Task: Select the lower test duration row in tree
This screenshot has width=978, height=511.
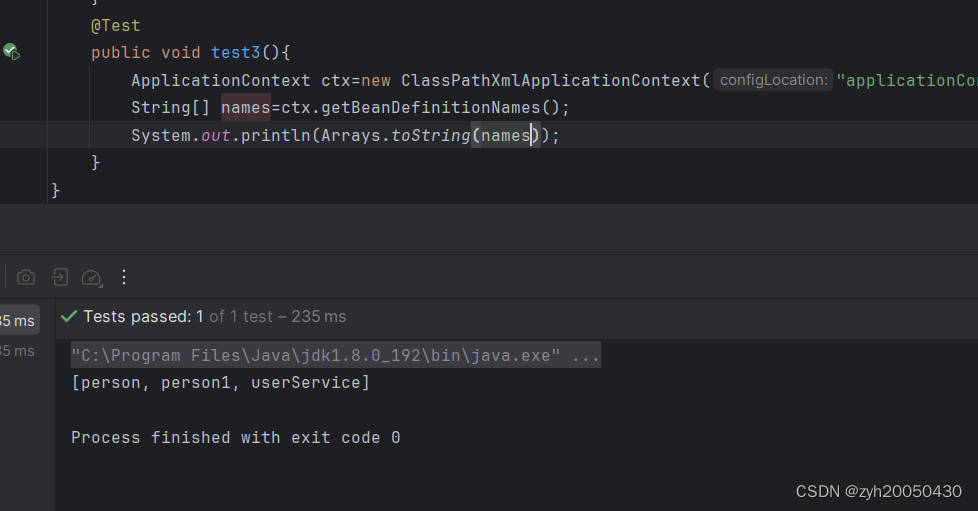Action: [x=17, y=351]
